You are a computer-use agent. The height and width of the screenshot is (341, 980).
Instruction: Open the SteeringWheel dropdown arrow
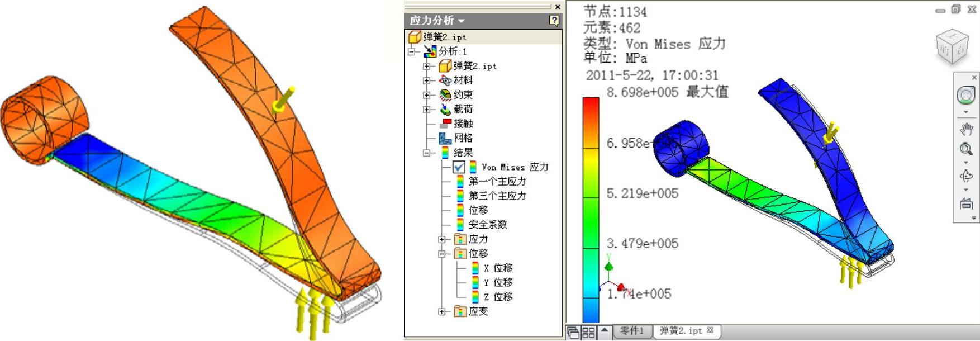pyautogui.click(x=965, y=112)
